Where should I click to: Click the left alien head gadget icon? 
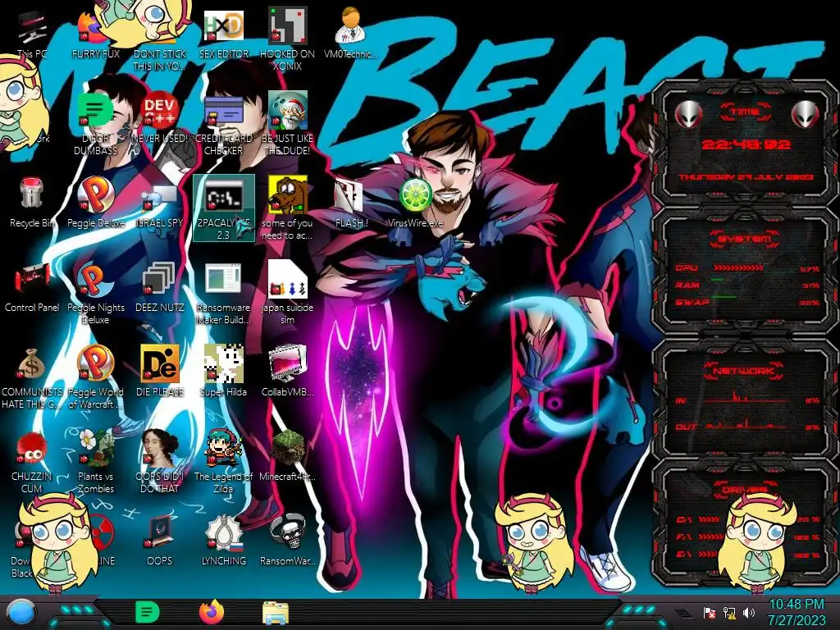[688, 113]
